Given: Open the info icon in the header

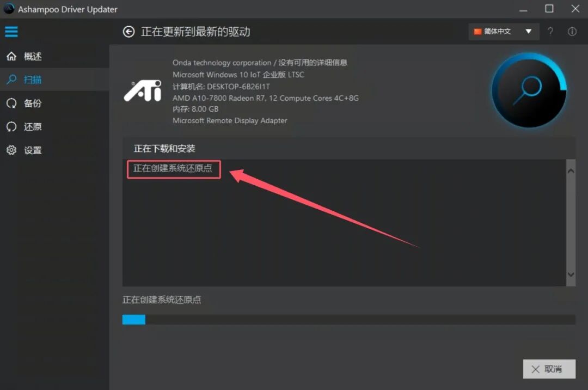Looking at the screenshot, I should 572,32.
